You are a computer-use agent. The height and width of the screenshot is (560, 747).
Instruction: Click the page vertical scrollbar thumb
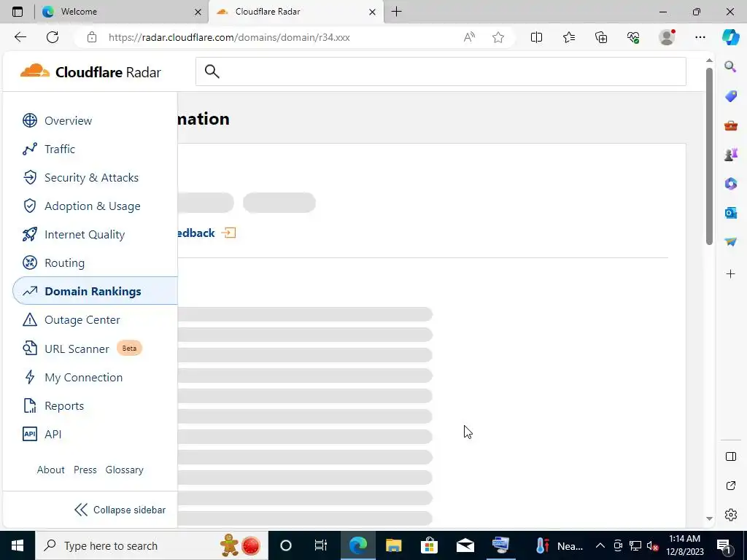pos(709,156)
